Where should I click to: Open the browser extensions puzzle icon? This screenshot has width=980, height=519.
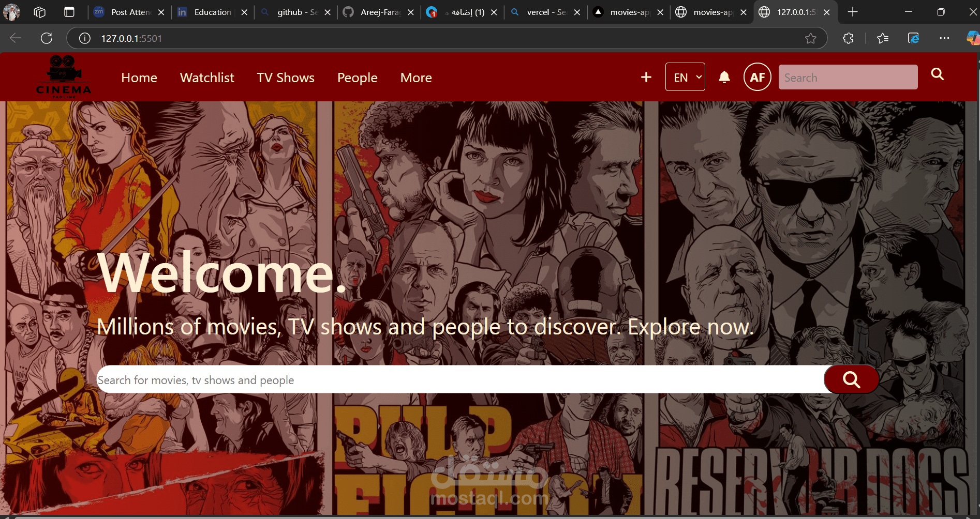pyautogui.click(x=848, y=38)
